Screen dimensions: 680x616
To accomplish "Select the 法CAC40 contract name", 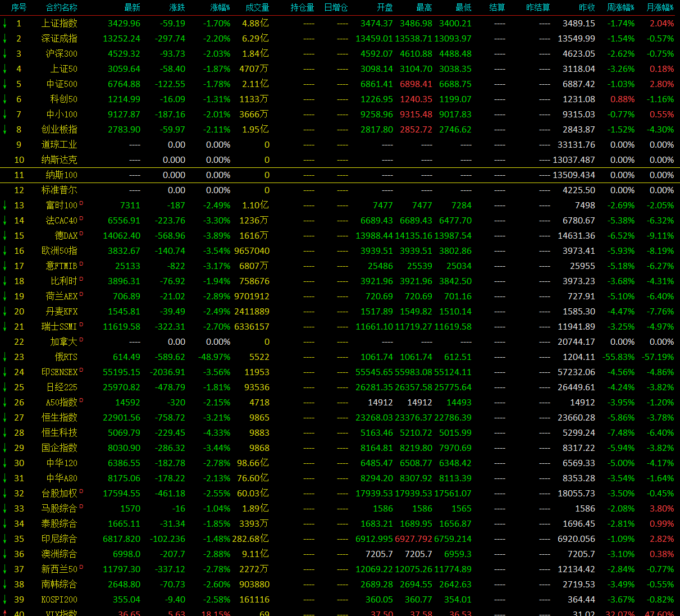I will 61,221.
